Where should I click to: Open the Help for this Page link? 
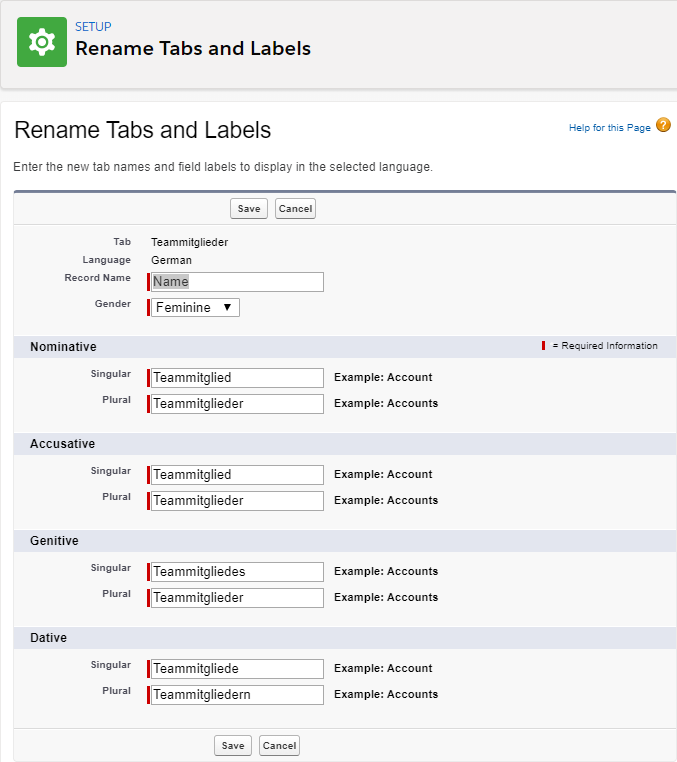coord(609,128)
